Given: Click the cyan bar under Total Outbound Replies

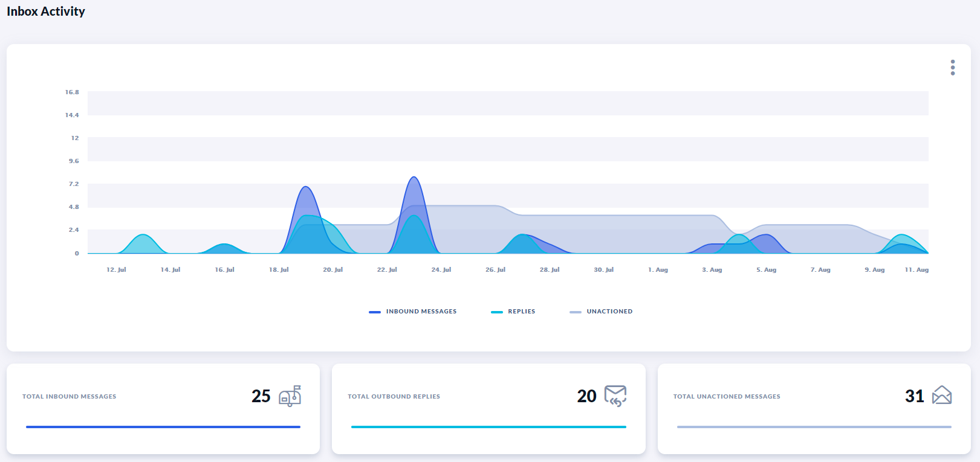Looking at the screenshot, I should (488, 427).
